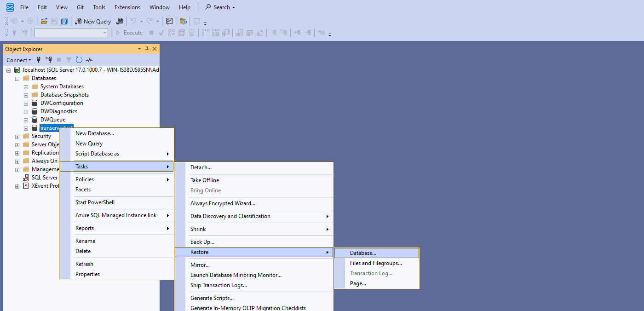Click the Find in Files icon

tap(183, 21)
